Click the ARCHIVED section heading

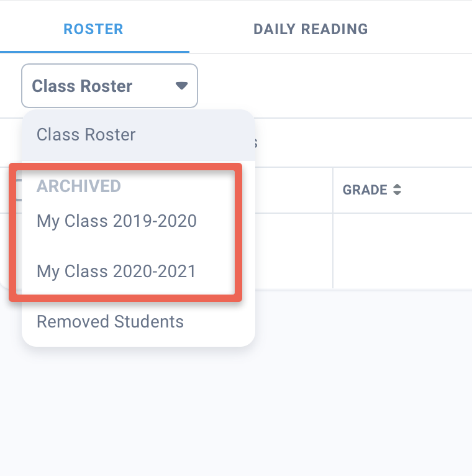tap(78, 186)
